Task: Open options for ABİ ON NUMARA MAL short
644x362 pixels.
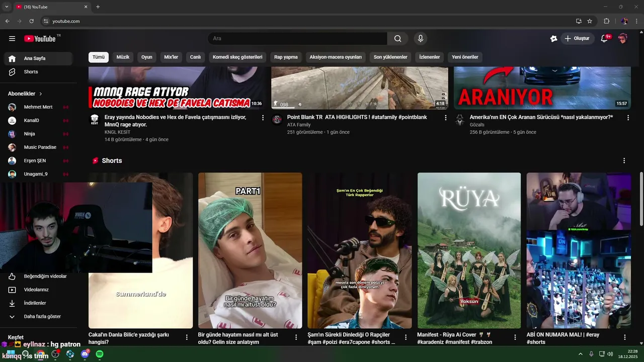Action: click(625, 337)
